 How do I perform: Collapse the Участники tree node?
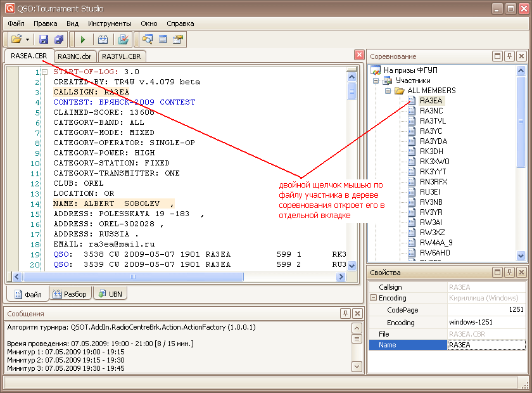tap(376, 81)
